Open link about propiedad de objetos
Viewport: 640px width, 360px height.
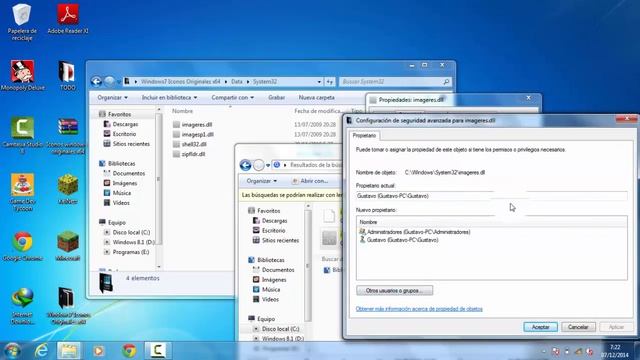419,309
